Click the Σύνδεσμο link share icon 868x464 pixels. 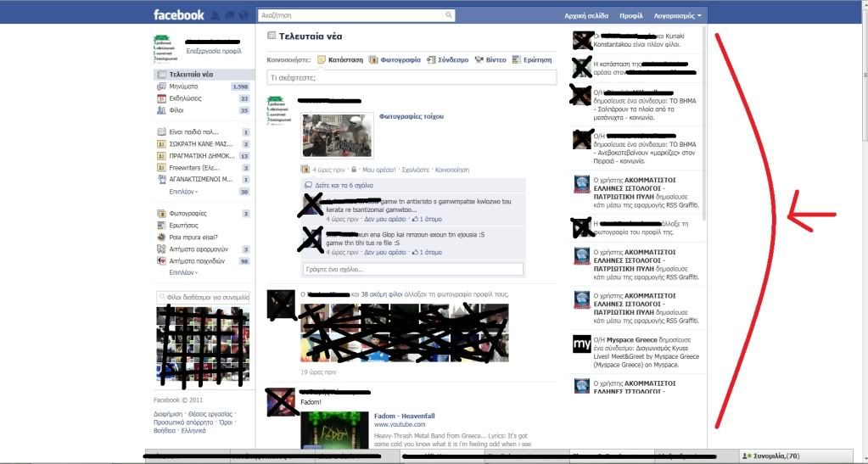click(x=431, y=59)
